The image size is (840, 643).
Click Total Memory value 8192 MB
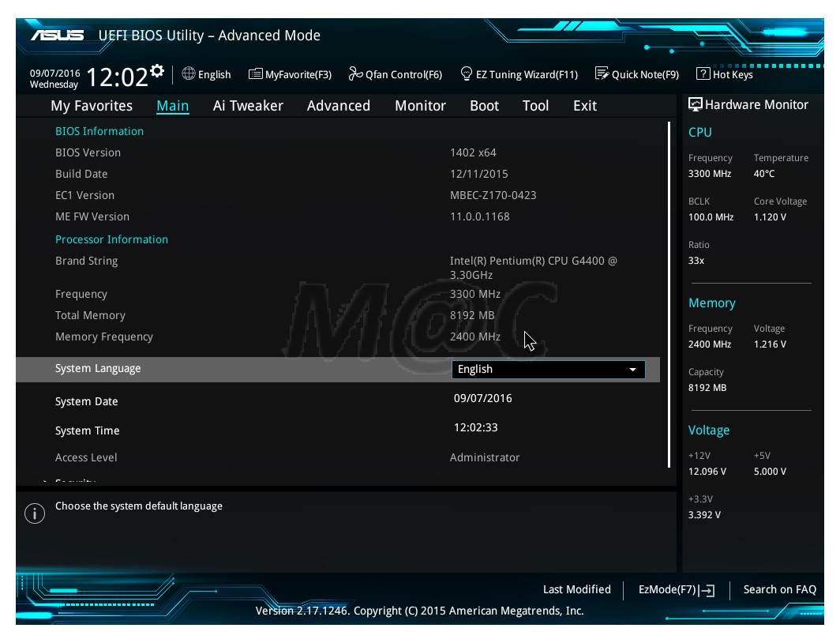tap(472, 316)
